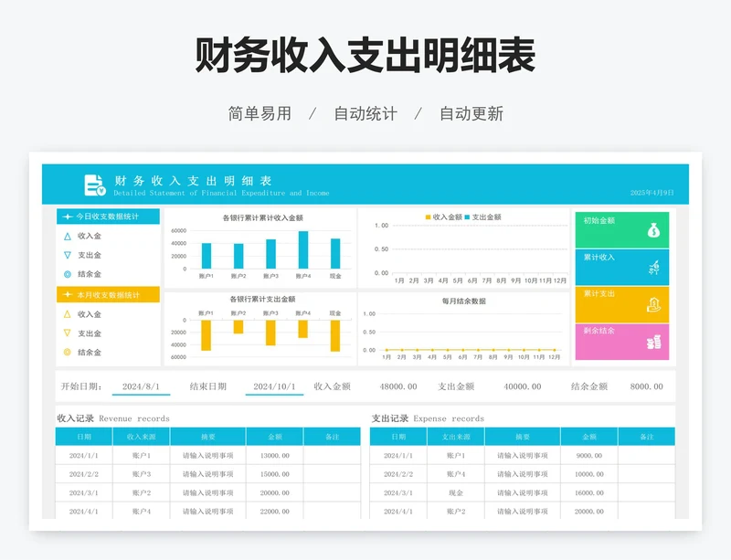Click the yellow circle icon beside monthly 结余金
Viewport: 731px width, 560px height.
[68, 352]
